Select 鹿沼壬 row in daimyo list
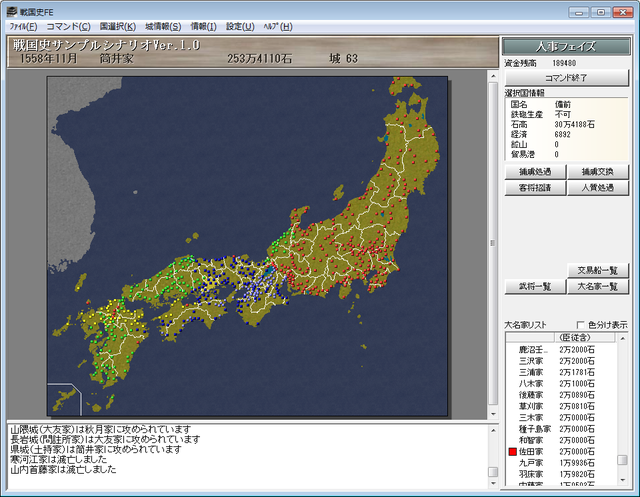This screenshot has width=640, height=497. 561,350
